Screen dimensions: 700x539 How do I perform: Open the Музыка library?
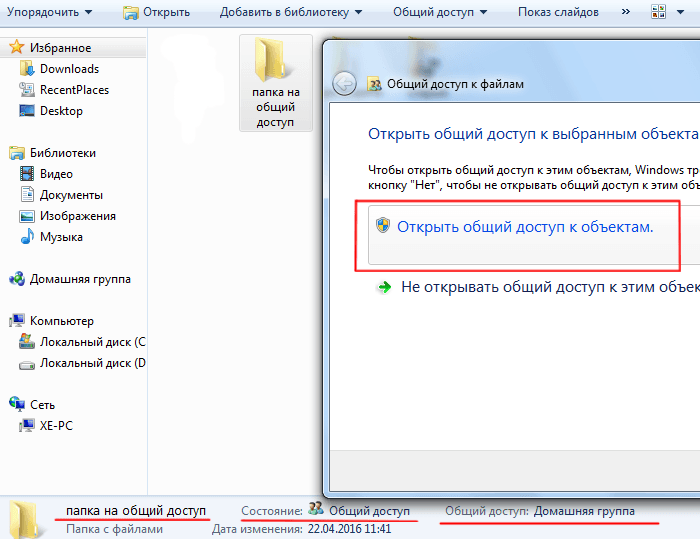coord(60,237)
